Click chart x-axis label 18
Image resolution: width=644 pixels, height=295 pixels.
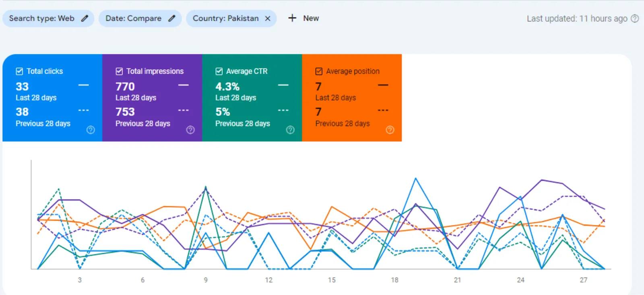pos(394,280)
